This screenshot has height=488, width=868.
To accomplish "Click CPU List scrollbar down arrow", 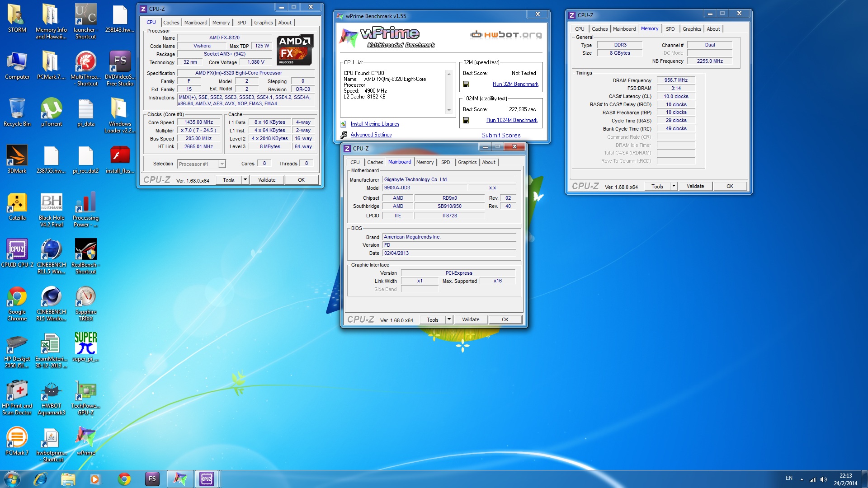I will click(x=448, y=110).
